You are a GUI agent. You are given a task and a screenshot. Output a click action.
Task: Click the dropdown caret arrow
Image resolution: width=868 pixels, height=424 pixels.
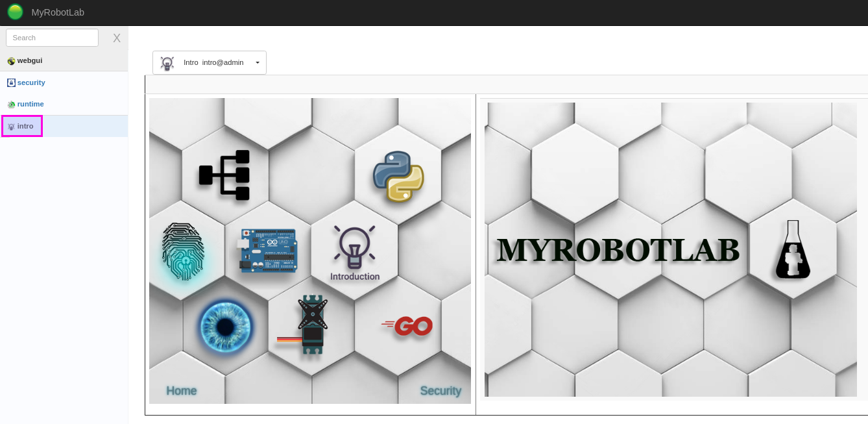pos(258,63)
